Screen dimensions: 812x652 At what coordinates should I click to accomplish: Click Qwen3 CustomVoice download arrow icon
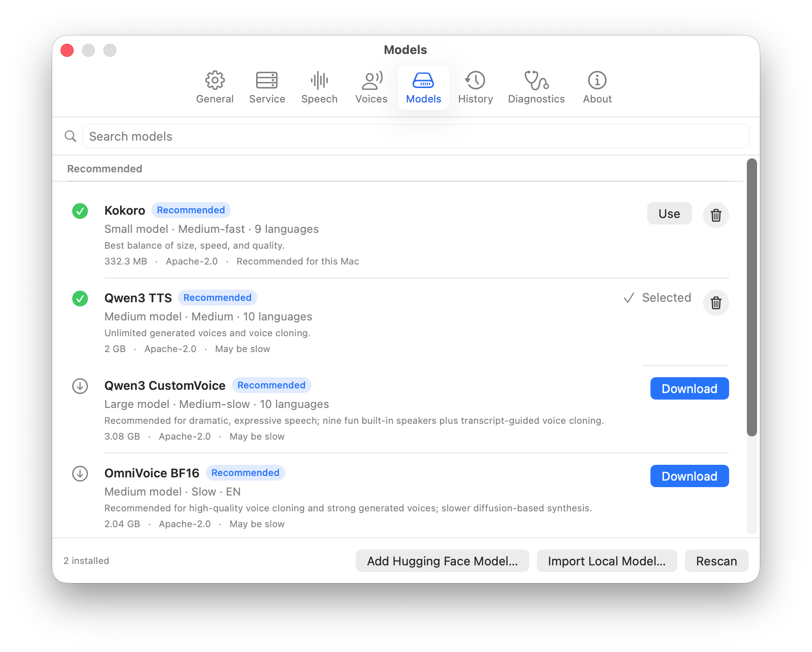pos(80,386)
